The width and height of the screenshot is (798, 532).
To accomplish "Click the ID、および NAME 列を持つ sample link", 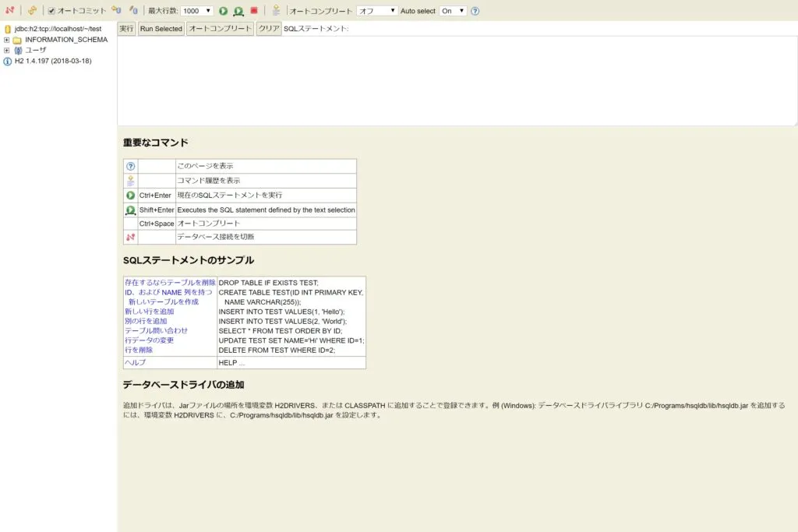I will coord(168,292).
